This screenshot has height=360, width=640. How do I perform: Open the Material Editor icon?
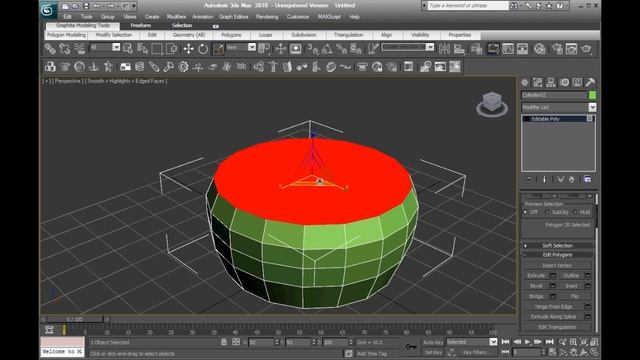(540, 49)
